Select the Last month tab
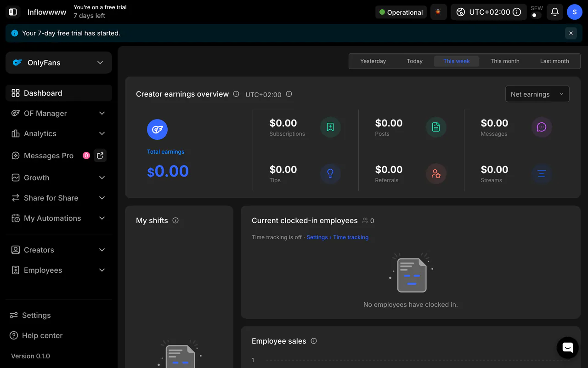588x368 pixels. click(554, 61)
